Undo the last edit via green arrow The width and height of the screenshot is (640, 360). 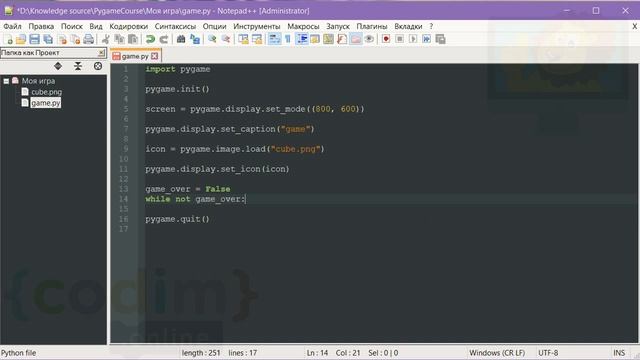150,39
